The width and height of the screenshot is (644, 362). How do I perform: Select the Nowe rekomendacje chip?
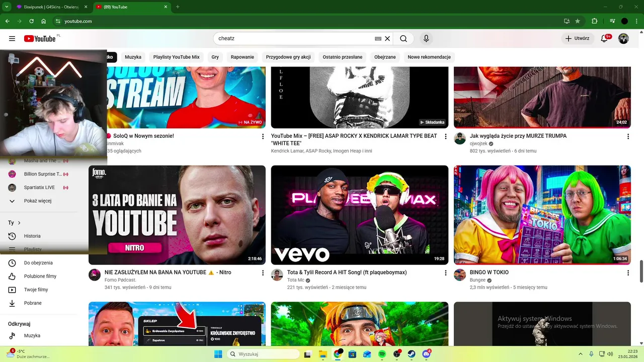click(x=429, y=57)
